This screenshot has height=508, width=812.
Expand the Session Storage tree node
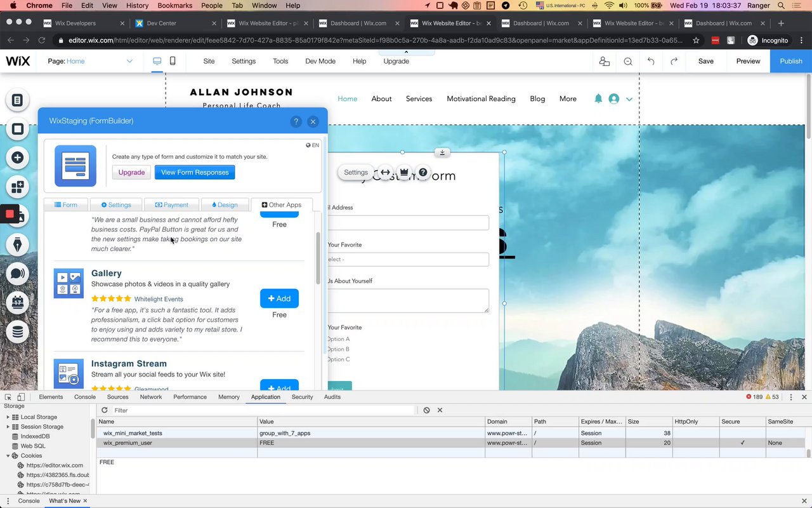coord(8,427)
